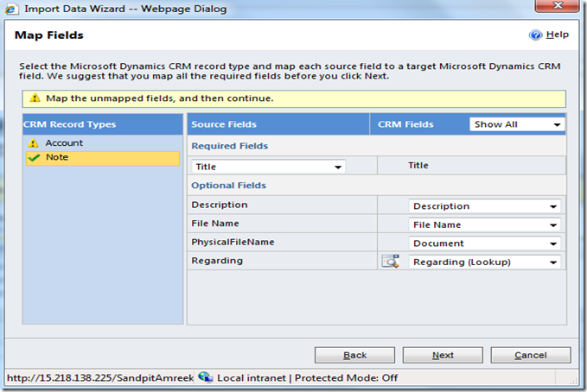This screenshot has height=392, width=587.
Task: Open the Regarding (Lookup) dropdown
Action: tap(484, 262)
